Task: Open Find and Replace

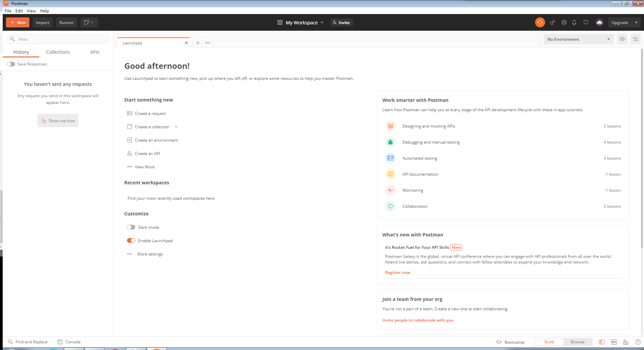Action: [x=28, y=342]
